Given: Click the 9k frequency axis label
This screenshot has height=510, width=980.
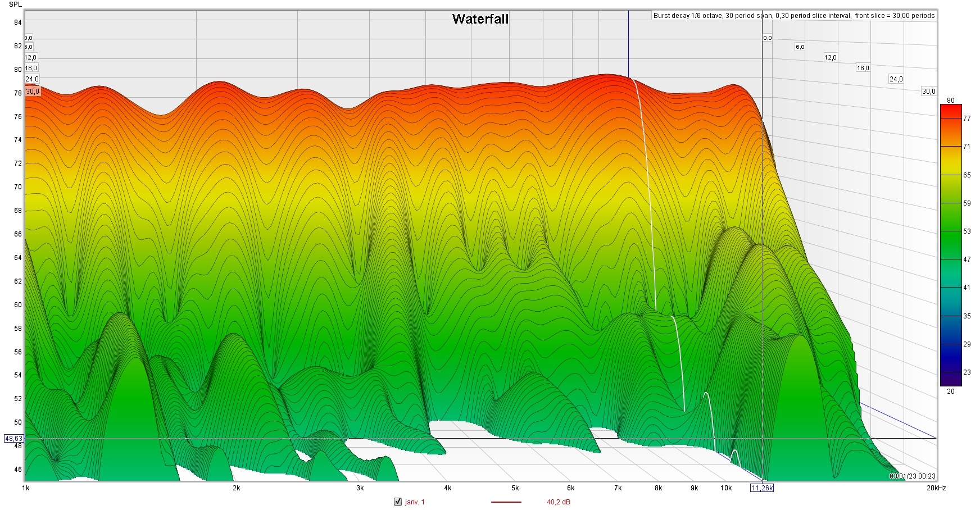Looking at the screenshot, I should [x=694, y=488].
